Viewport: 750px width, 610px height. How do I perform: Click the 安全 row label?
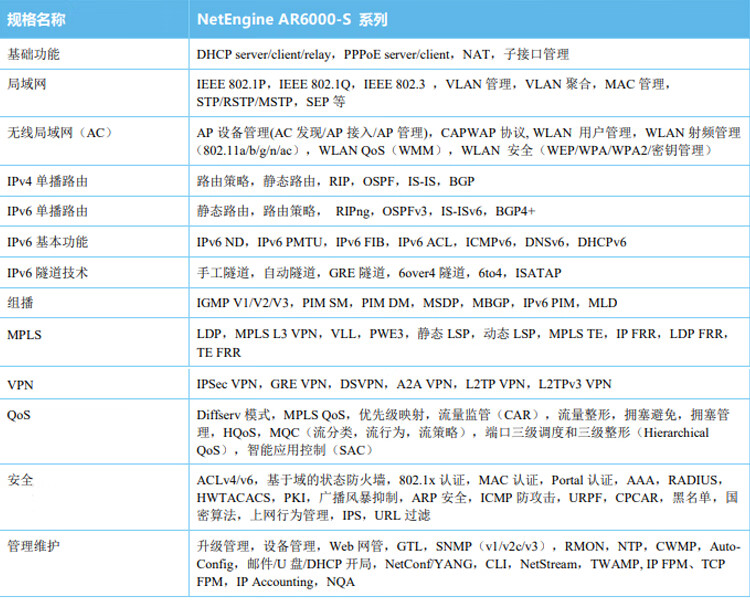coord(20,480)
